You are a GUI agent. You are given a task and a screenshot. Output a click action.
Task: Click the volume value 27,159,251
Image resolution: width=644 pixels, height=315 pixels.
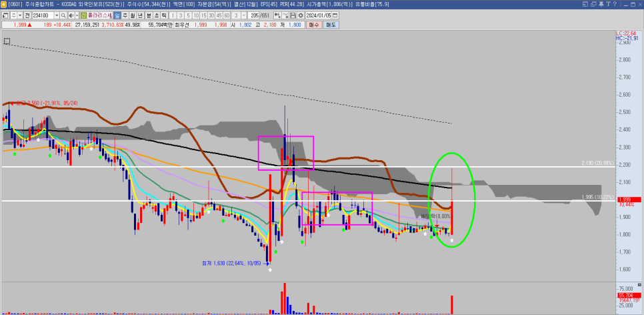click(x=88, y=25)
